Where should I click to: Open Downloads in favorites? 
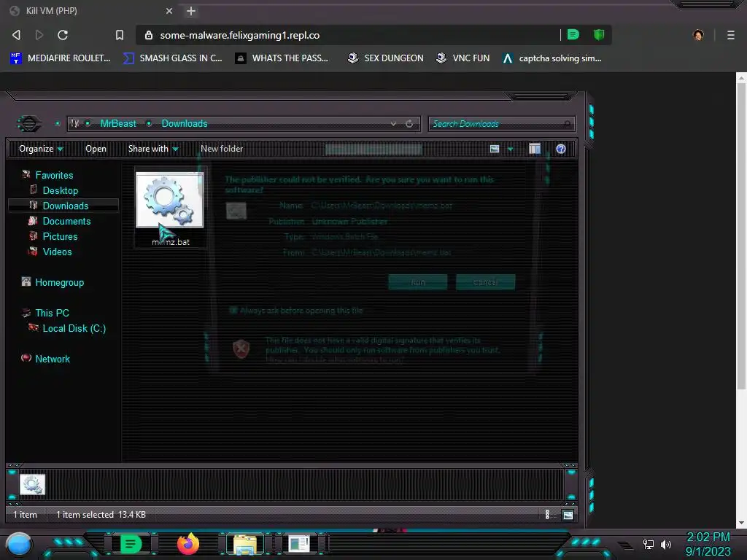click(x=66, y=206)
